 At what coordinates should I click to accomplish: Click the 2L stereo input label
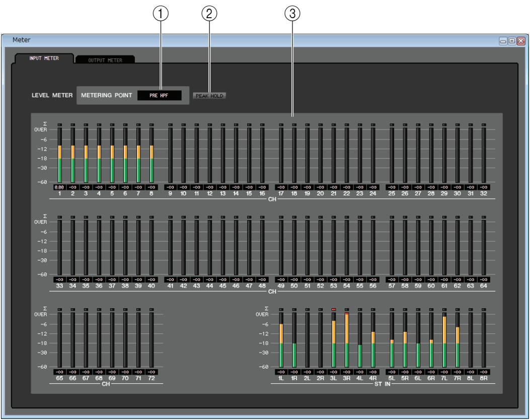click(307, 378)
